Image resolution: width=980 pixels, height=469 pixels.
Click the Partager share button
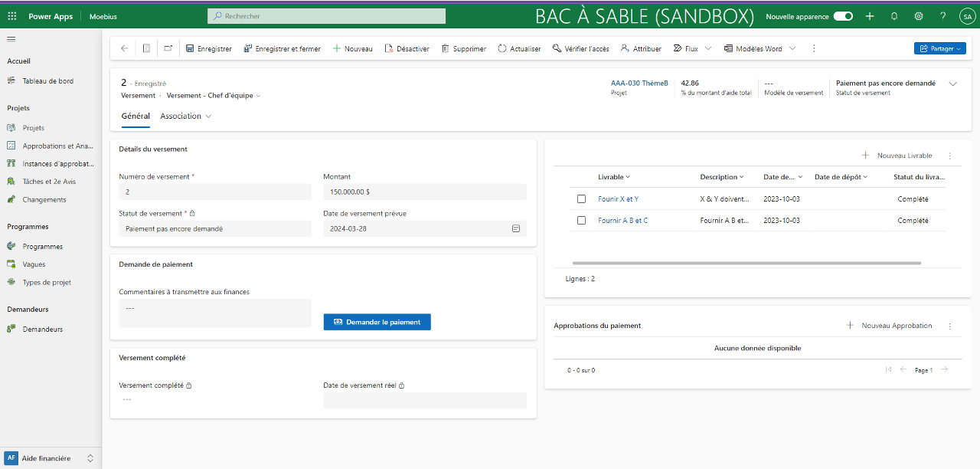point(940,48)
